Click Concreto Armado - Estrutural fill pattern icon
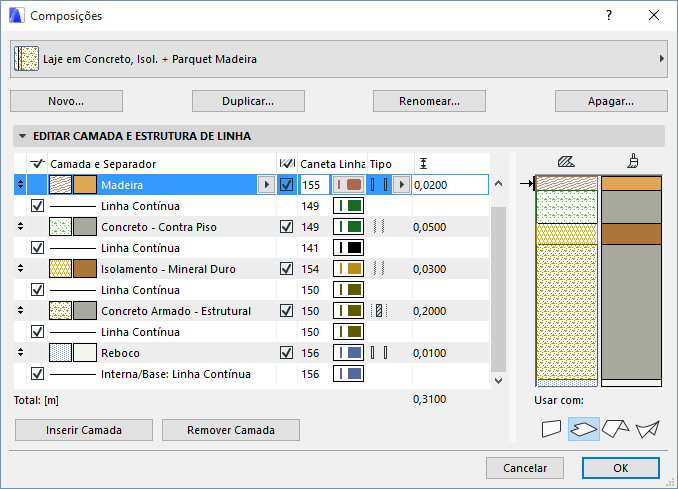The image size is (678, 489). point(60,310)
